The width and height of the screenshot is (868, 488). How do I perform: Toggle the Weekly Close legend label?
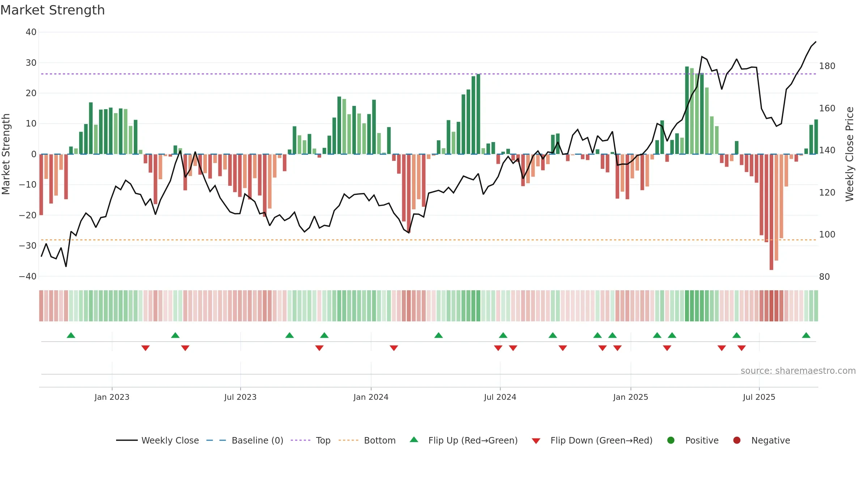click(170, 440)
